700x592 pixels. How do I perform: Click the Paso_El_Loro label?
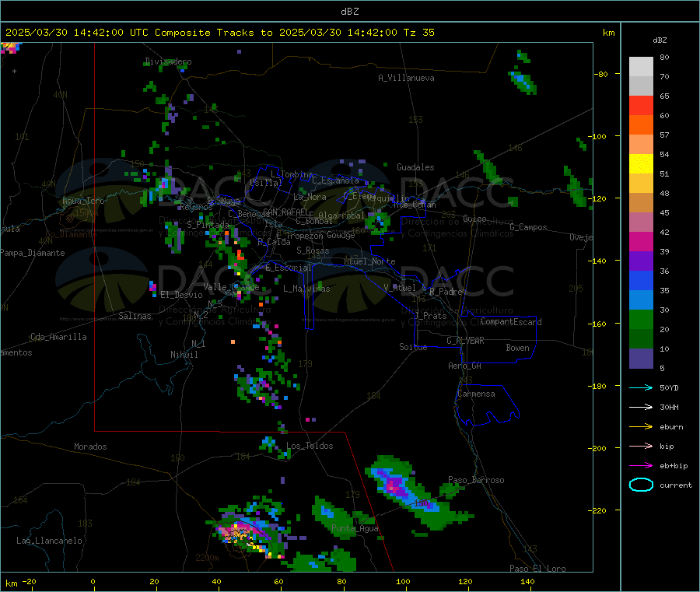point(537,569)
